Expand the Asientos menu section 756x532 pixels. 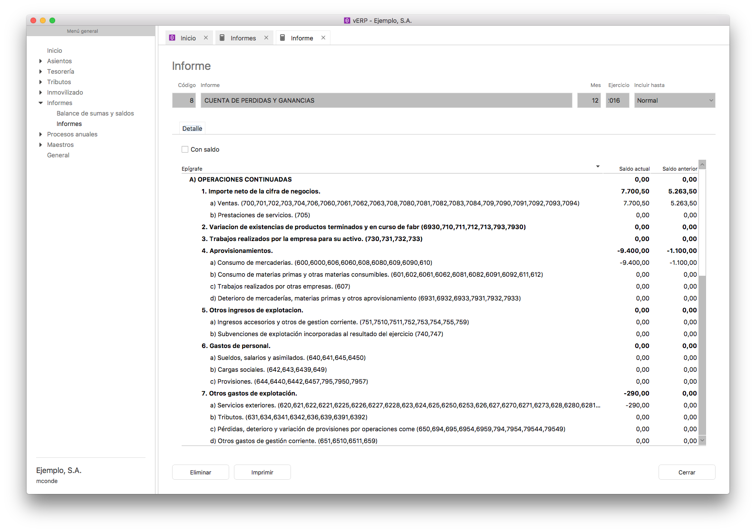click(x=40, y=61)
